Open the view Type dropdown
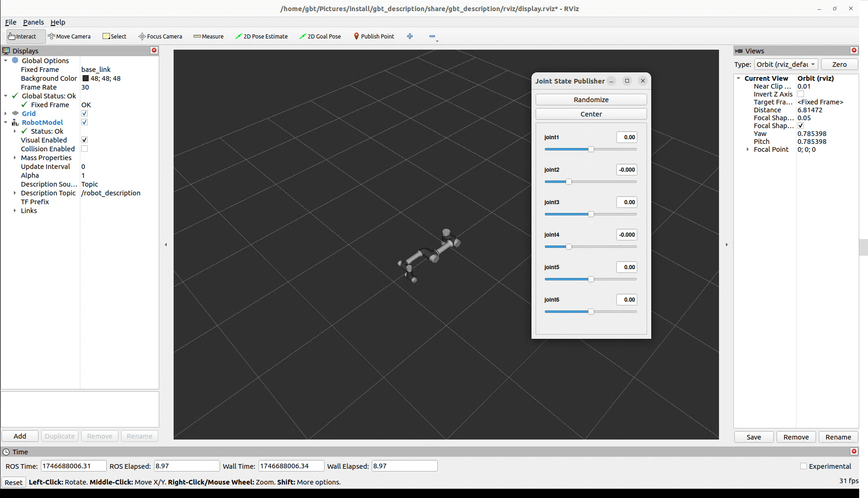868x498 pixels. pos(786,65)
